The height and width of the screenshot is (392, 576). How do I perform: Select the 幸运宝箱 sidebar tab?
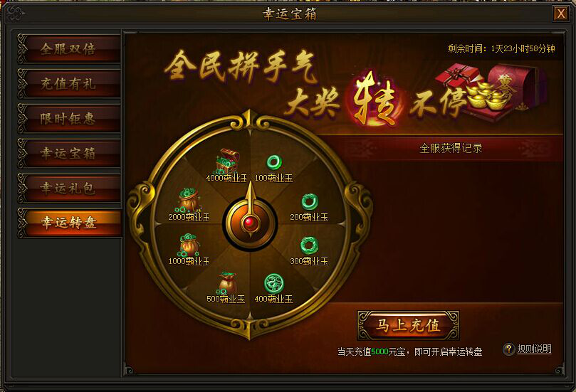(70, 153)
